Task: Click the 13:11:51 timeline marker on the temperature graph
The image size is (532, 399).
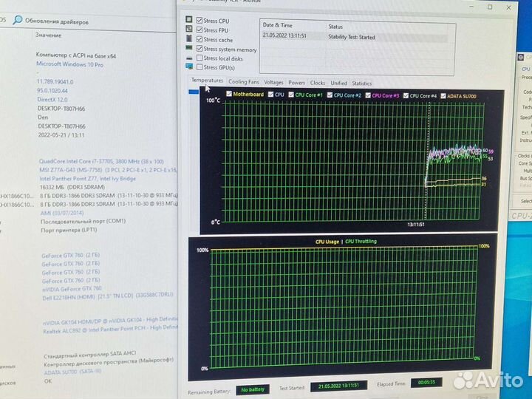Action: pyautogui.click(x=415, y=225)
